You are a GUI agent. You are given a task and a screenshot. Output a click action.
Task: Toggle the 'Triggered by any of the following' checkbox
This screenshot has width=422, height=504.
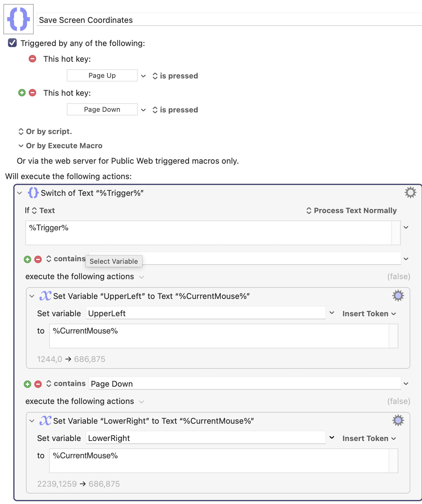tap(12, 43)
